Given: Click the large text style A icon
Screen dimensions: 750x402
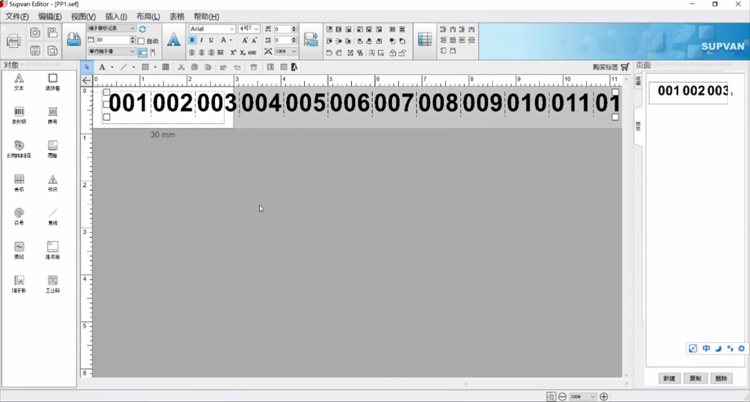Looking at the screenshot, I should (x=174, y=40).
